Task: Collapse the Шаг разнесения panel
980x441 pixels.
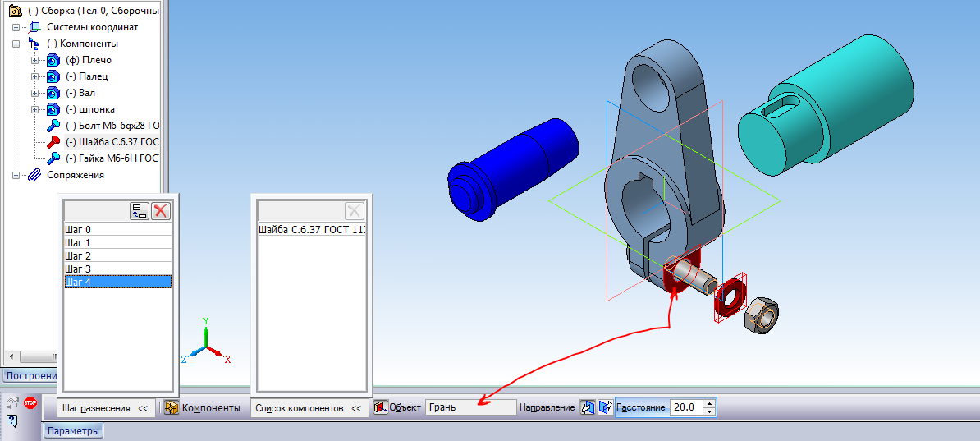Action: (x=142, y=408)
